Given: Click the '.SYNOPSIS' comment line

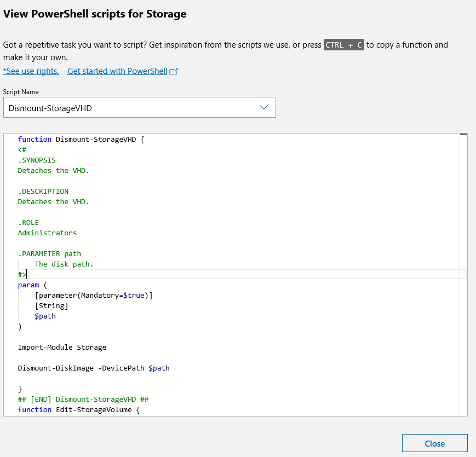Looking at the screenshot, I should click(37, 160).
